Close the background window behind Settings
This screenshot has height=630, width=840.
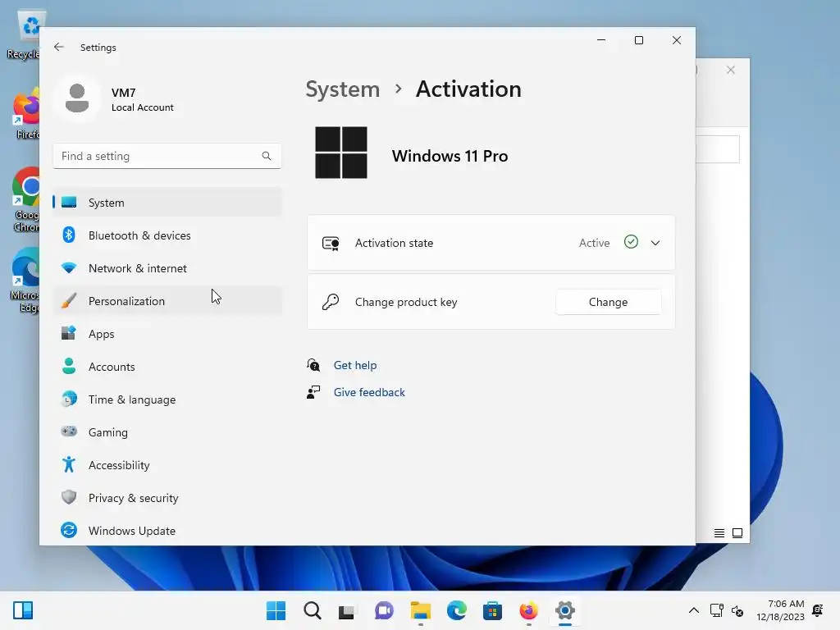[x=731, y=71]
